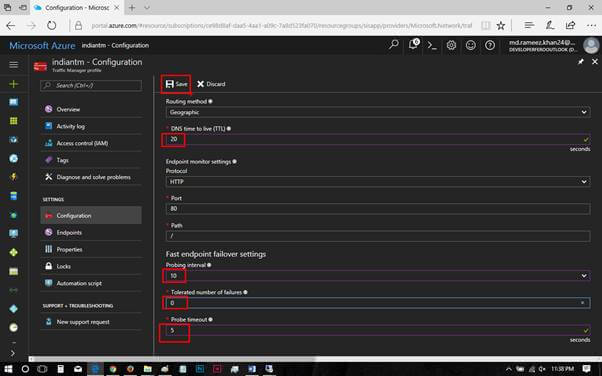Image resolution: width=602 pixels, height=376 pixels.
Task: Open Action Center in system tray
Action: click(586, 369)
